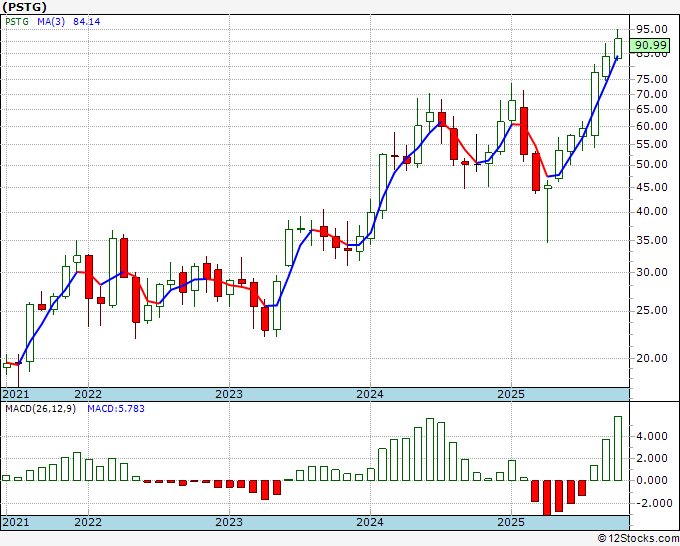This screenshot has height=546, width=680.
Task: Click the 35.00 price axis label
Action: pyautogui.click(x=651, y=240)
